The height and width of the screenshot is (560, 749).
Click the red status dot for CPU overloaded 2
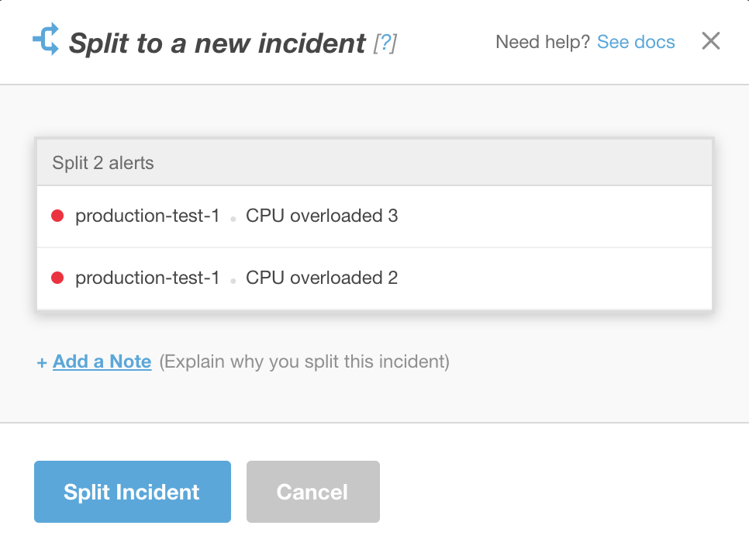(57, 278)
